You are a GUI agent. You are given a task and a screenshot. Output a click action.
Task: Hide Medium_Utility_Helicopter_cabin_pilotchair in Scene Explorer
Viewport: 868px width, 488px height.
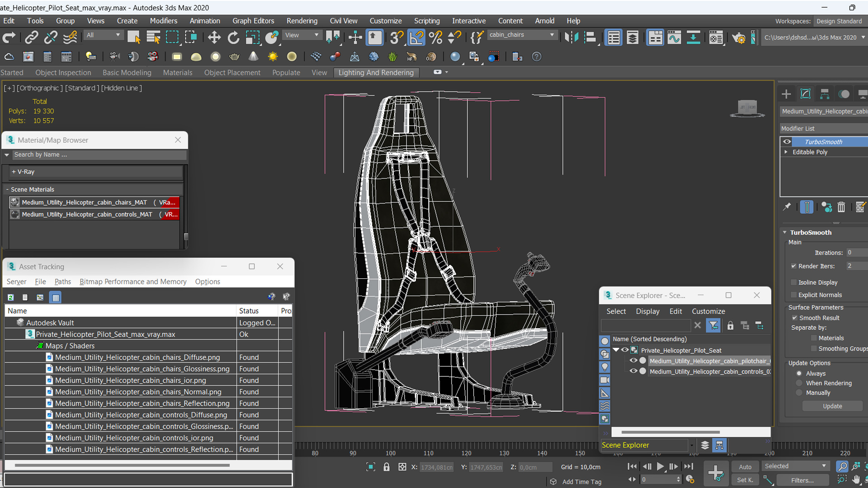[633, 361]
